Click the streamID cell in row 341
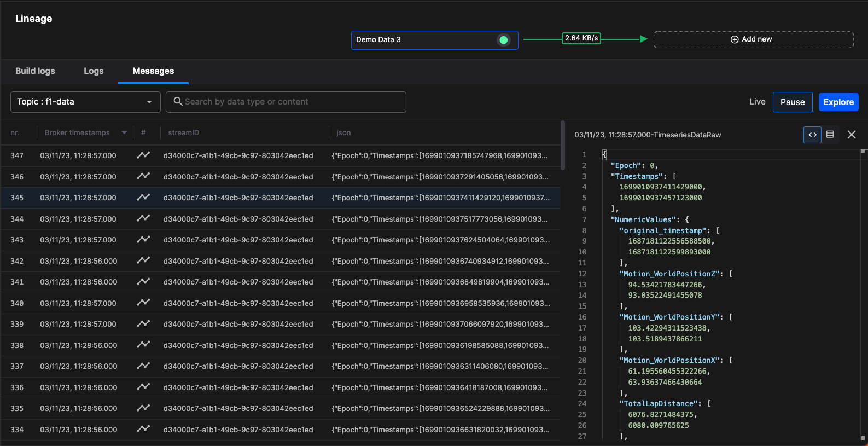Image resolution: width=868 pixels, height=446 pixels. point(238,282)
